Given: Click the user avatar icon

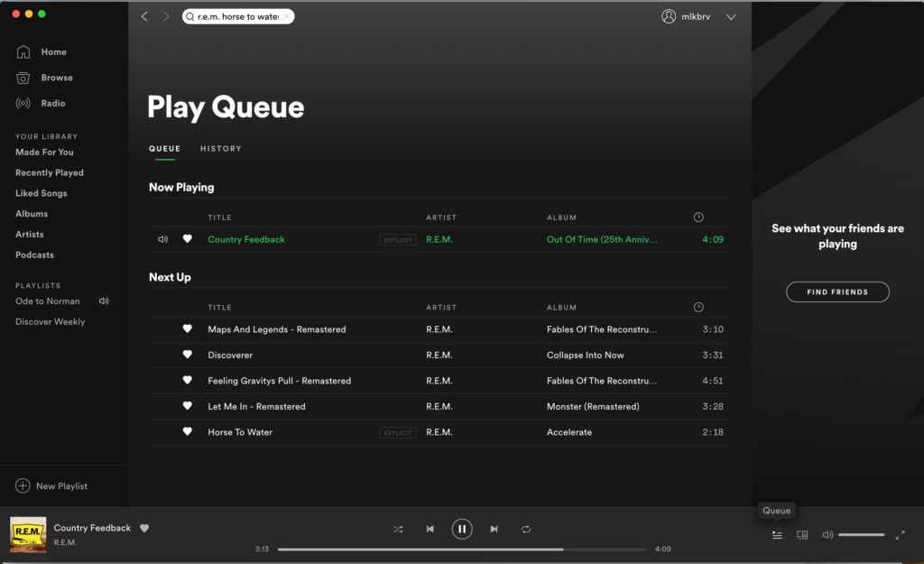Looking at the screenshot, I should (x=669, y=16).
